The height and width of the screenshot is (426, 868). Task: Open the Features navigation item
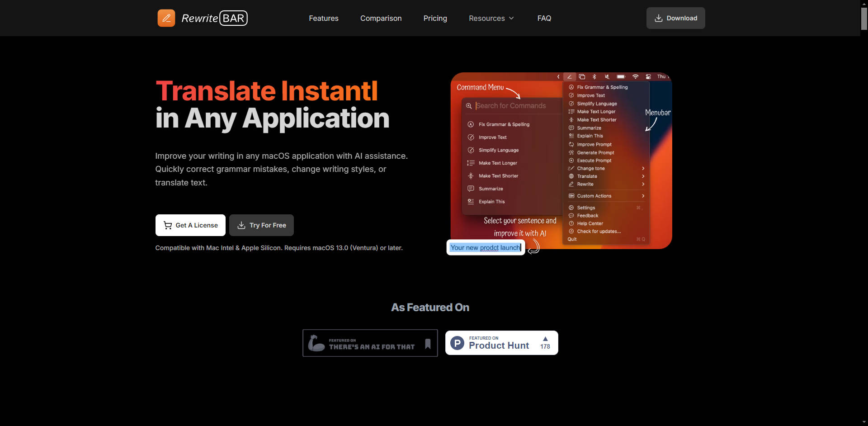click(x=324, y=18)
